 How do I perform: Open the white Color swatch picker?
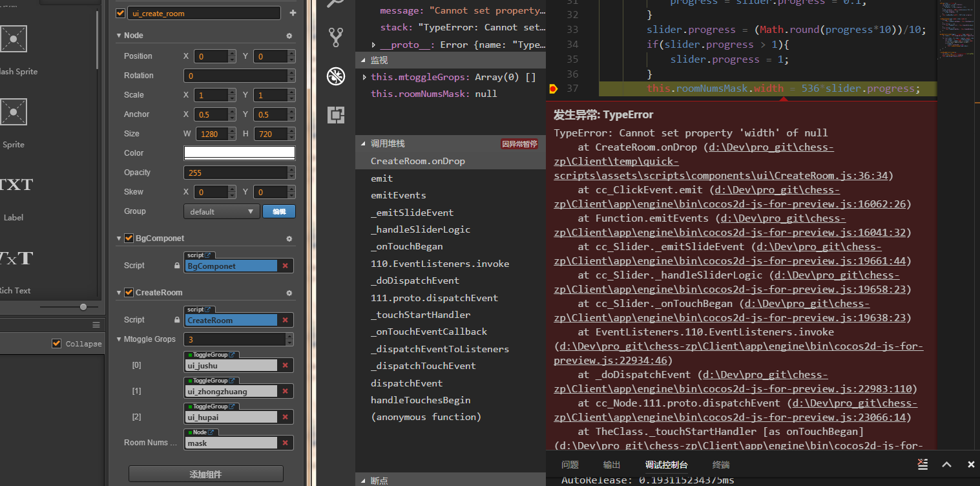[239, 153]
